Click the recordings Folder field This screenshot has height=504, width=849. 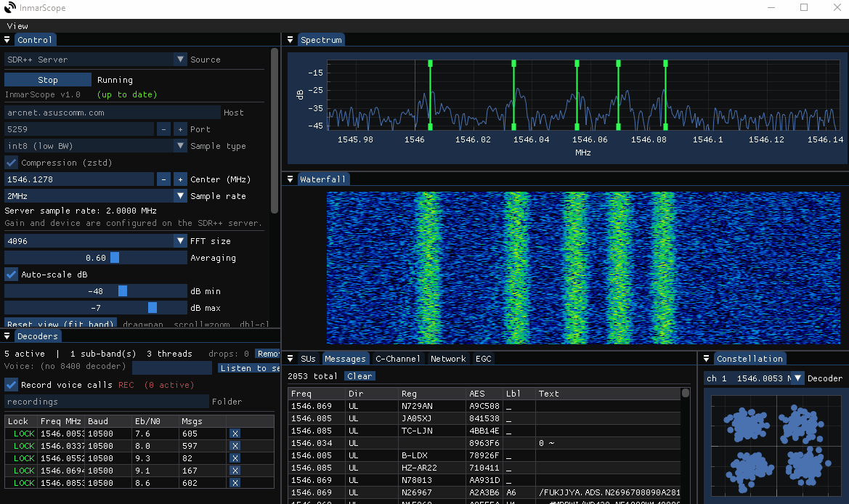(x=106, y=402)
